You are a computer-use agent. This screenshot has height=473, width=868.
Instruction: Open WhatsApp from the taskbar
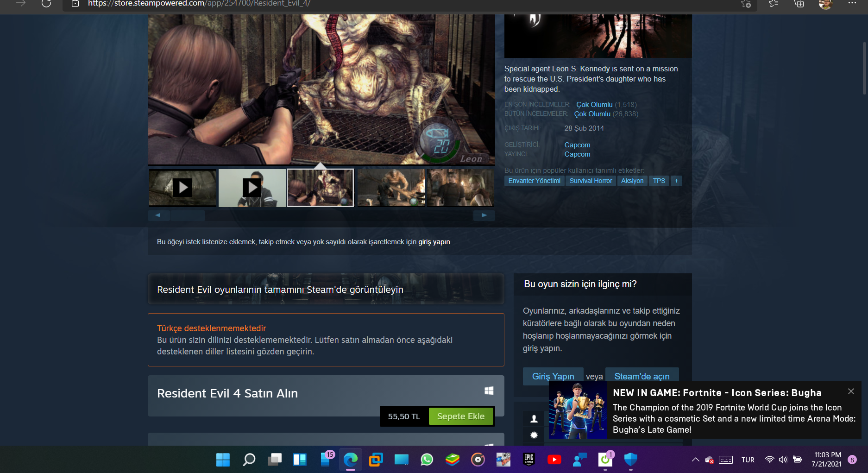[x=427, y=460]
